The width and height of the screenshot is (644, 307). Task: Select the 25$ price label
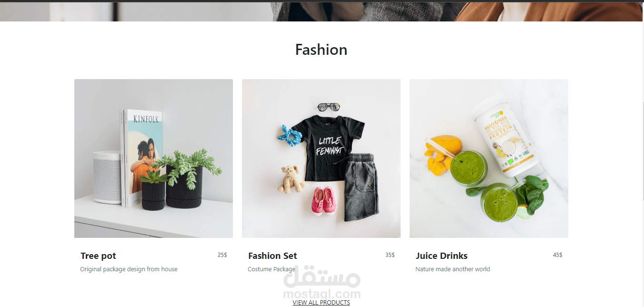pos(222,255)
